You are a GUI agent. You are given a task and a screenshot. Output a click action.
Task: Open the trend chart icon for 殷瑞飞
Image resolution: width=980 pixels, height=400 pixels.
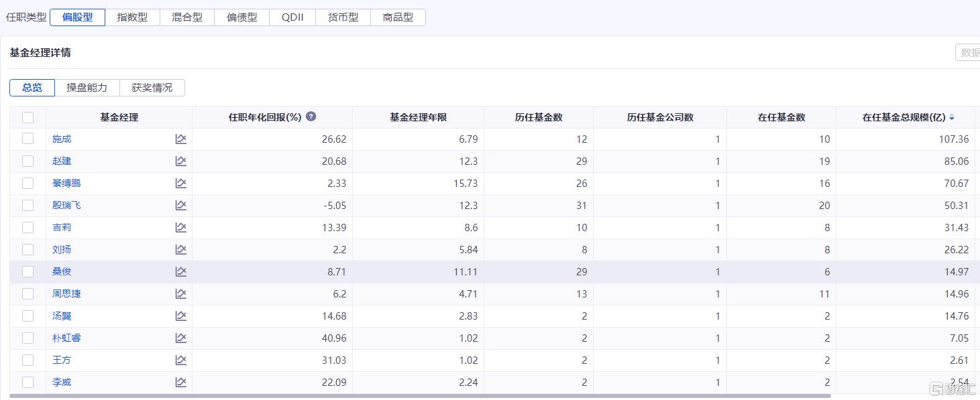(x=180, y=205)
